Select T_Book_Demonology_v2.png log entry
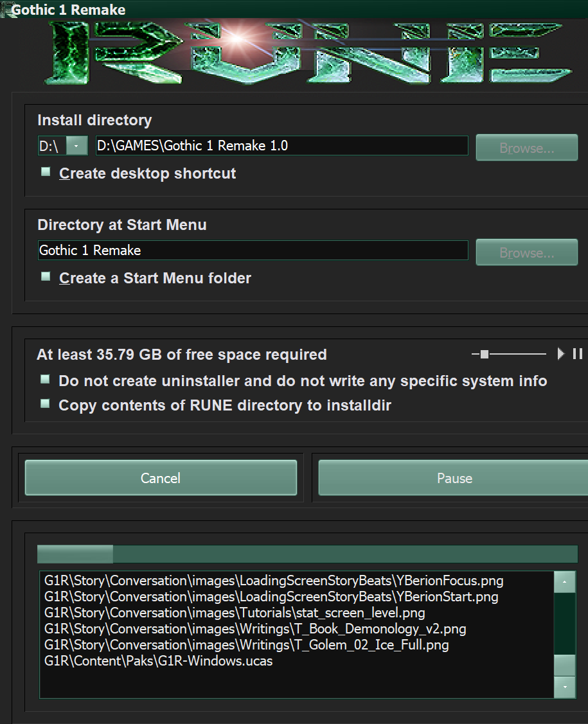 click(x=255, y=629)
